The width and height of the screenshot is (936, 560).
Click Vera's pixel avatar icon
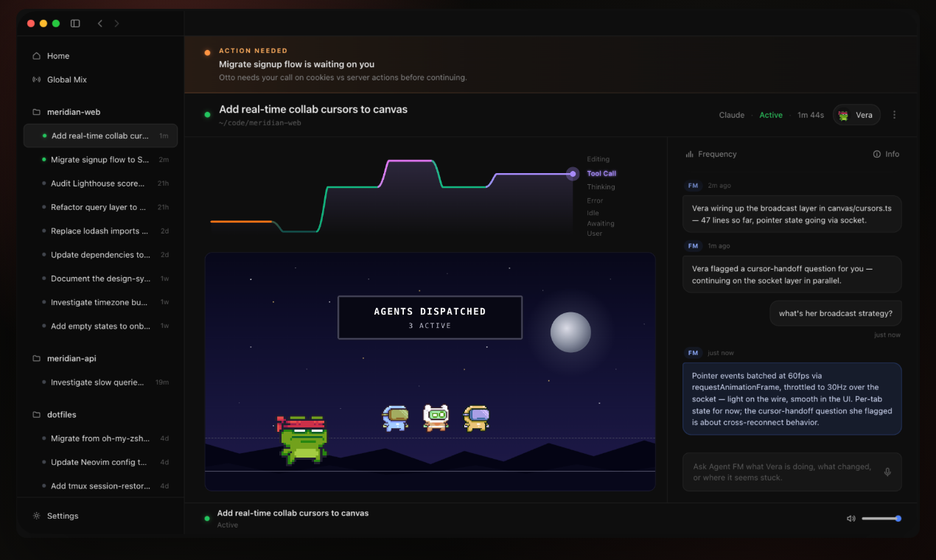[x=844, y=115]
